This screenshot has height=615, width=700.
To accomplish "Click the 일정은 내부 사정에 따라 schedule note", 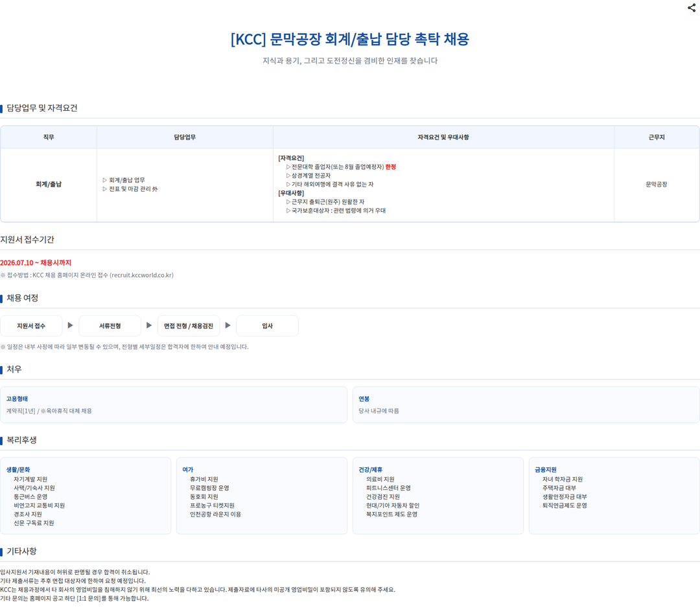I will [124, 347].
